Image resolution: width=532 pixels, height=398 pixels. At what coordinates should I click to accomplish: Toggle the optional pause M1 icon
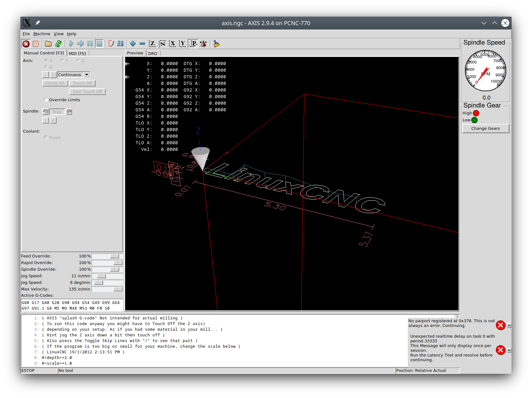coord(120,44)
